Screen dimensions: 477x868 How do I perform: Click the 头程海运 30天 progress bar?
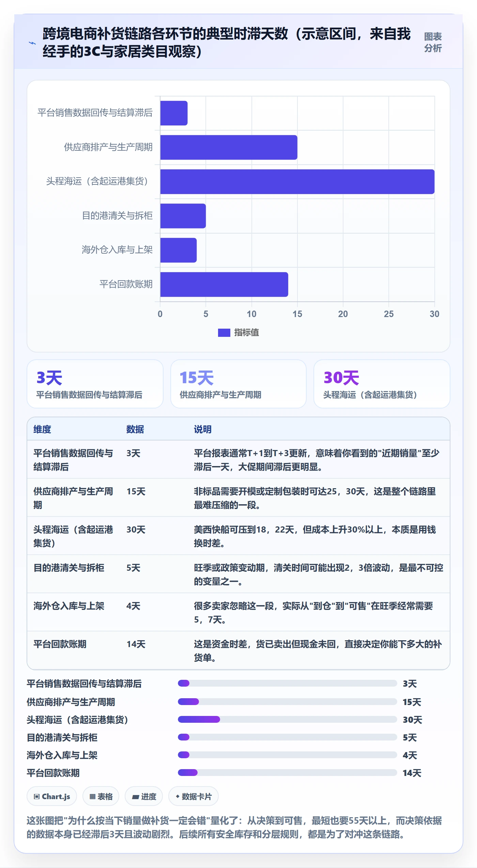pyautogui.click(x=287, y=719)
